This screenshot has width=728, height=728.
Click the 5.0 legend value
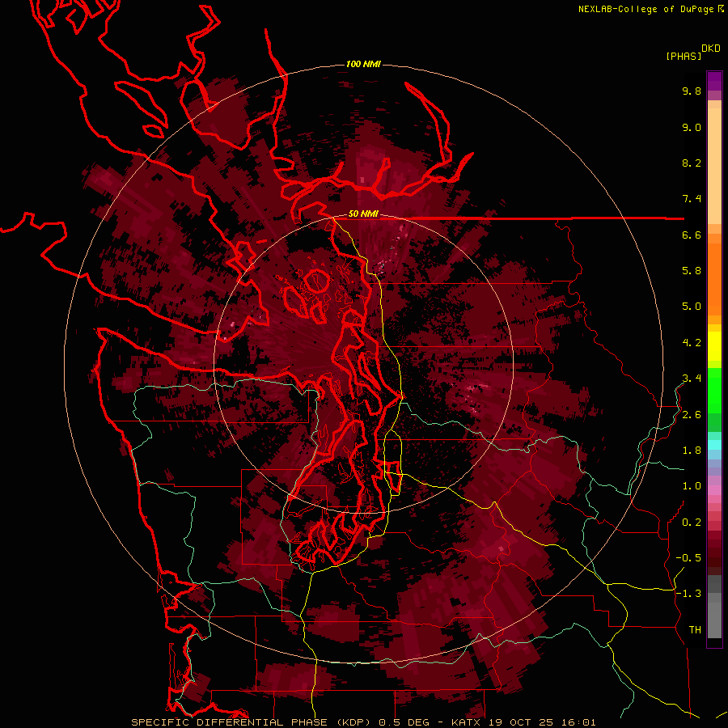(x=692, y=307)
